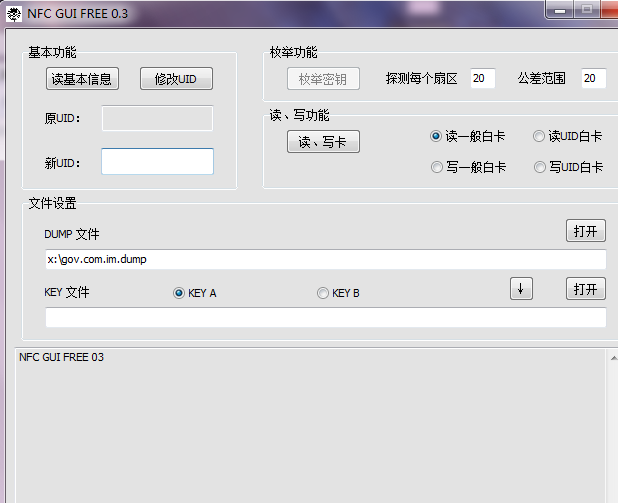Screen dimensions: 618x503
Task: Switch to the KEY B radio button
Action: 322,293
